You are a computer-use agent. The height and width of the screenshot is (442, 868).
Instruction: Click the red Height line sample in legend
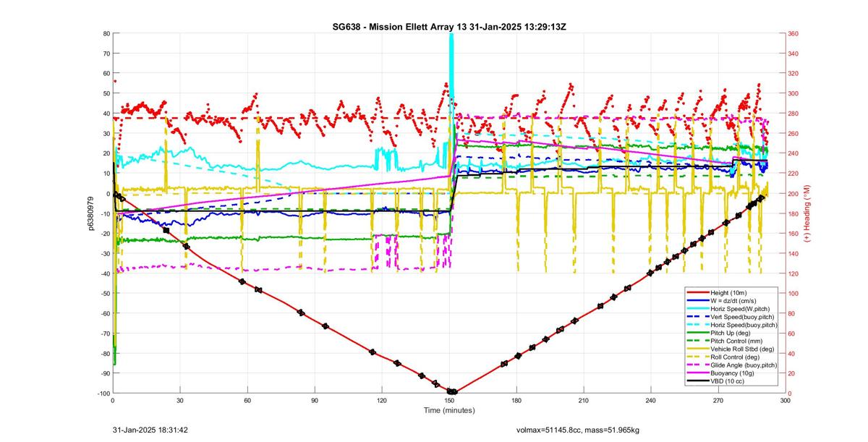point(699,292)
